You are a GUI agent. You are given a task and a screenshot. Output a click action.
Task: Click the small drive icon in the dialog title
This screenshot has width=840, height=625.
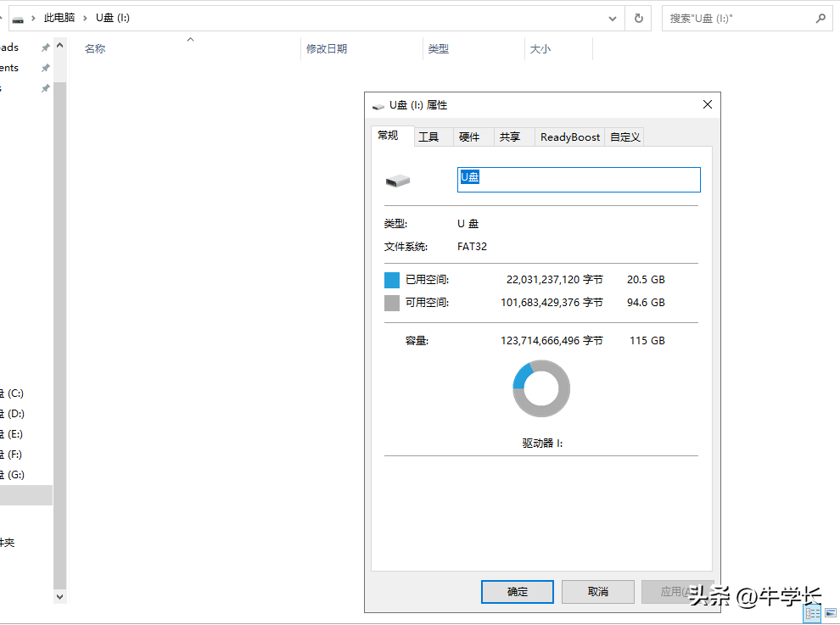(378, 107)
